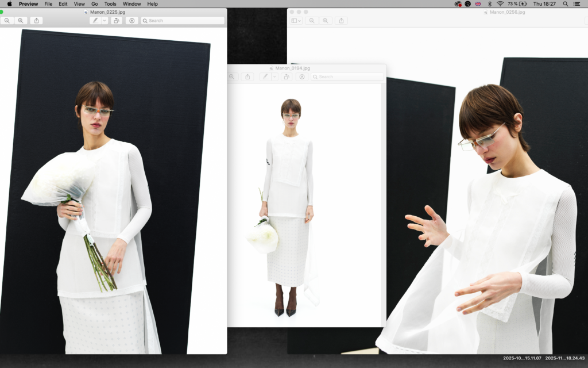The width and height of the screenshot is (588, 368).
Task: Zoom out in the Manon_0256.jpg window
Action: tap(312, 21)
